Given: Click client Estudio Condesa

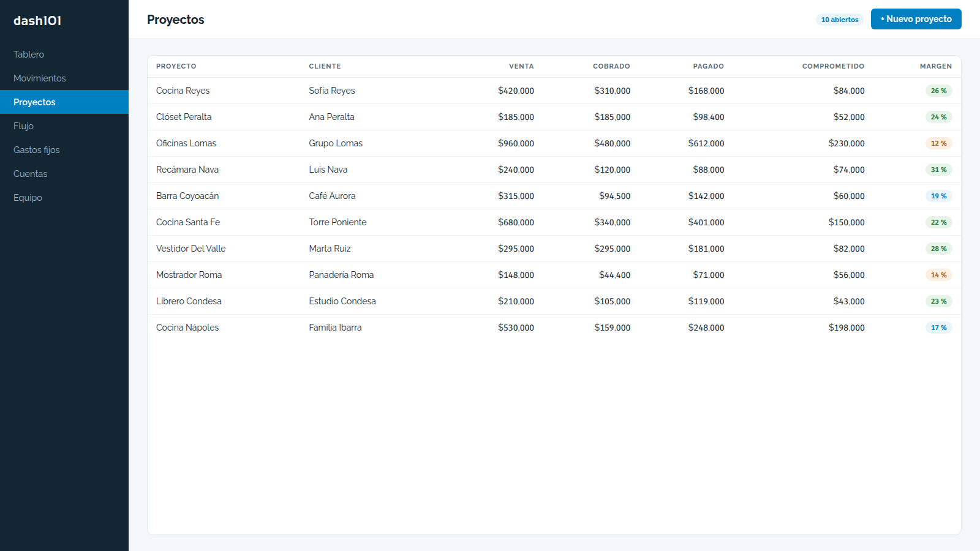Looking at the screenshot, I should (342, 301).
